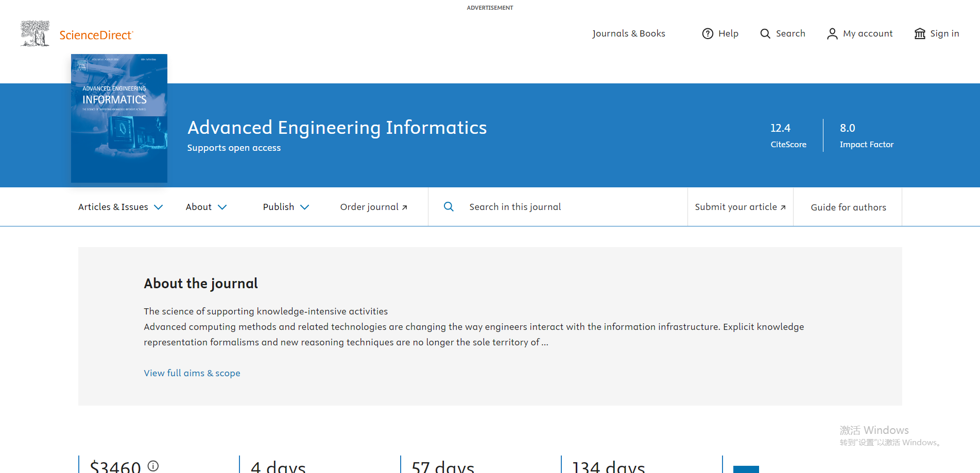The image size is (980, 473).
Task: Click the Help question mark icon
Action: click(x=708, y=33)
